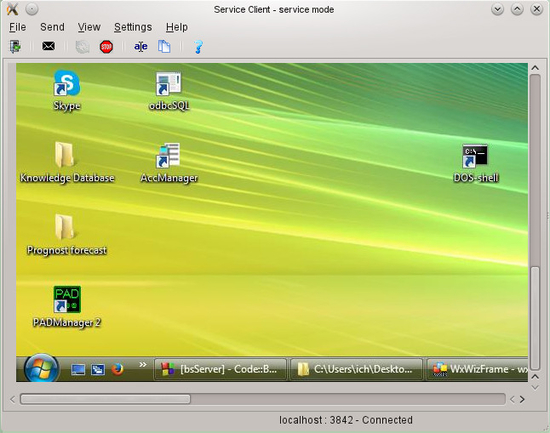This screenshot has width=550, height=433.
Task: Click the Windows Start orb
Action: point(41,368)
